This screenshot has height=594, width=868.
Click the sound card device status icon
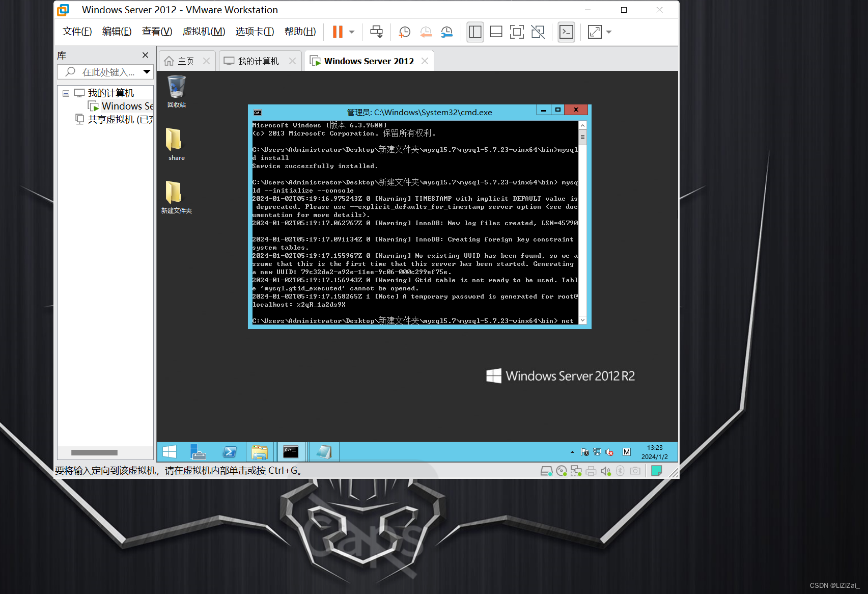(606, 471)
